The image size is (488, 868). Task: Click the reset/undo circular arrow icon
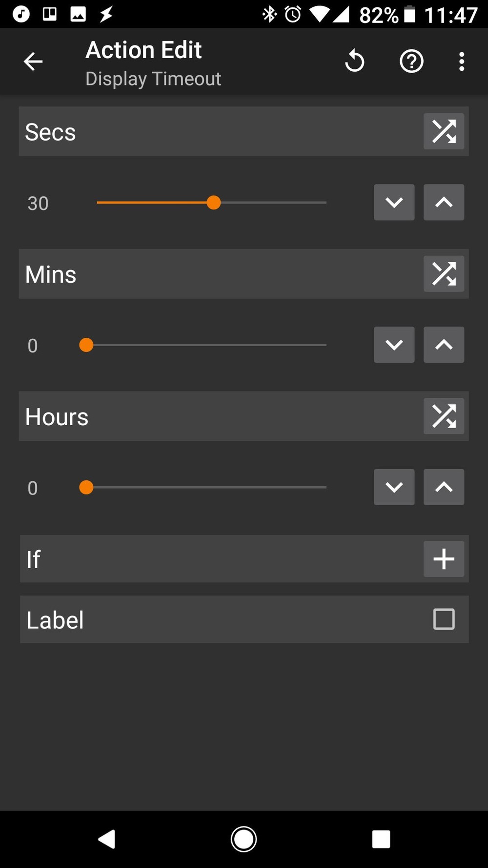click(355, 62)
